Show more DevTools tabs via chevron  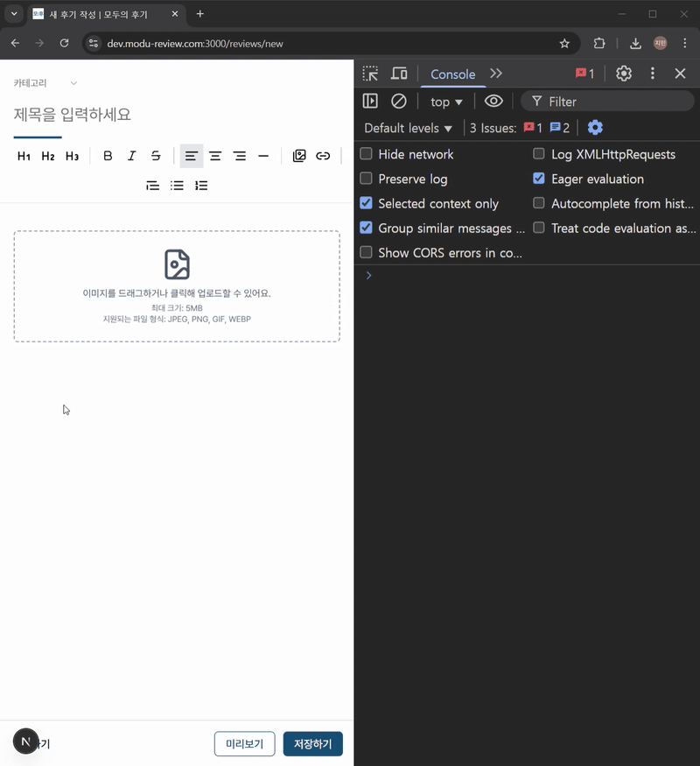click(496, 74)
